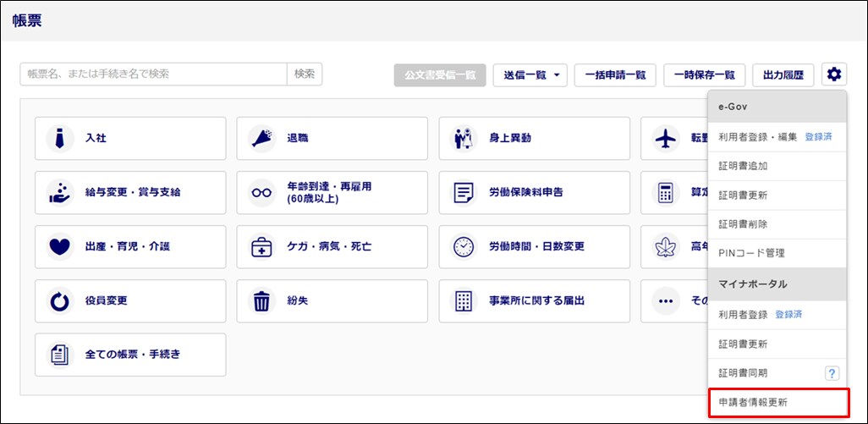
Task: Click the 登録済 link under マイナポータル
Action: [788, 315]
